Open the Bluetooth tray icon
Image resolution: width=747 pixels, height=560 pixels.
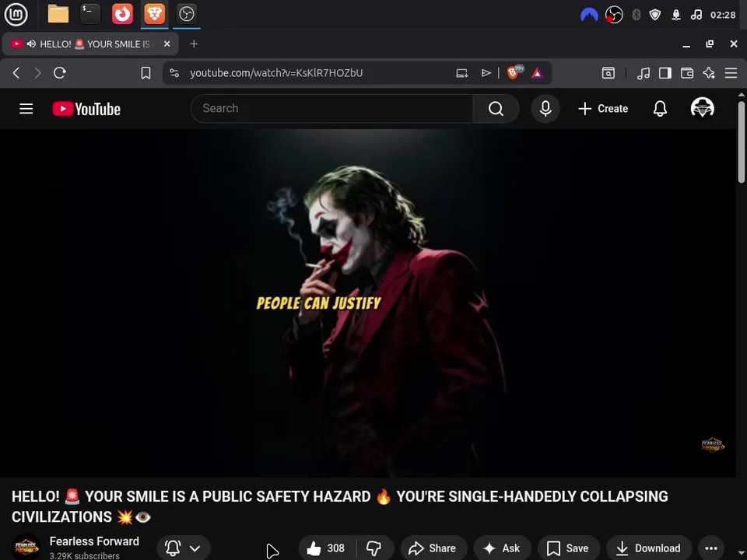pos(636,15)
